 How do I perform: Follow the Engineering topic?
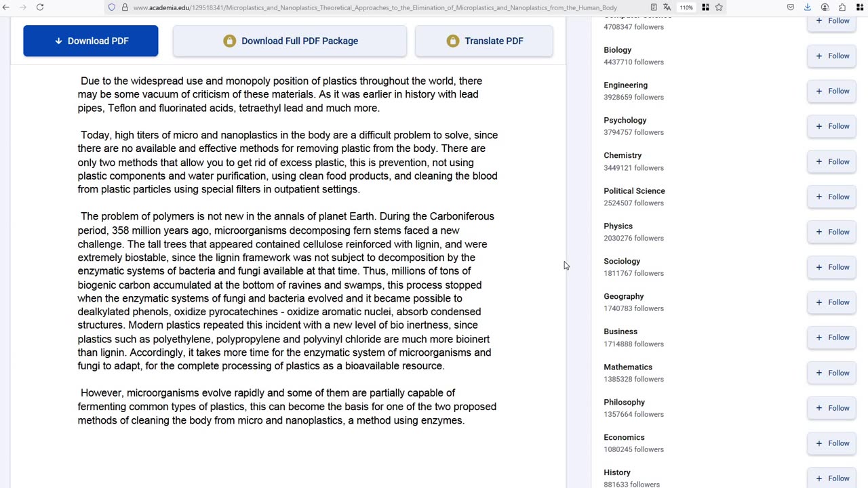(x=832, y=91)
